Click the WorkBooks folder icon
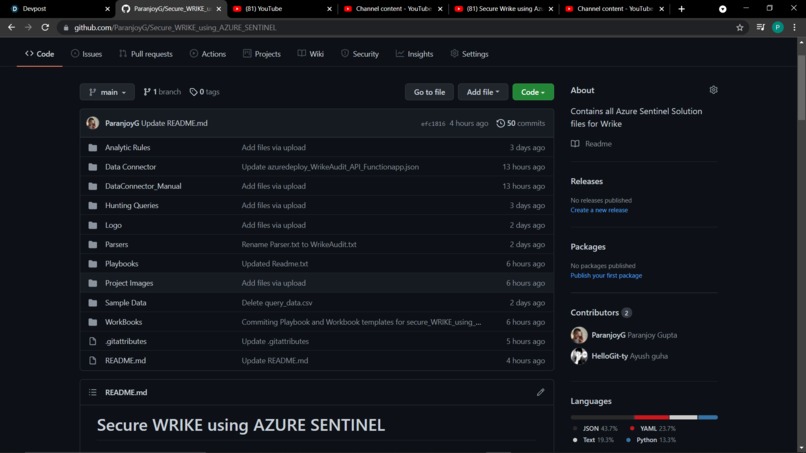The image size is (806, 453). (x=93, y=322)
